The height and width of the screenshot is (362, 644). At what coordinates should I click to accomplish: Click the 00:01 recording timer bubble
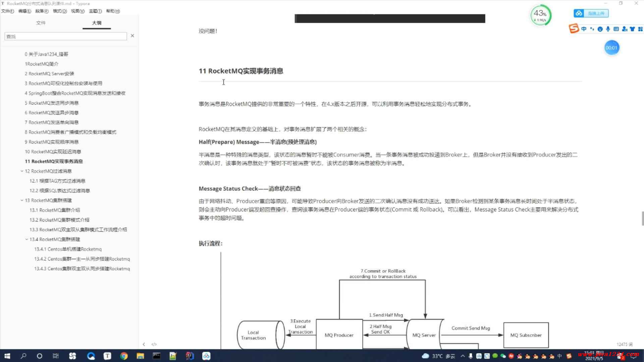point(611,48)
